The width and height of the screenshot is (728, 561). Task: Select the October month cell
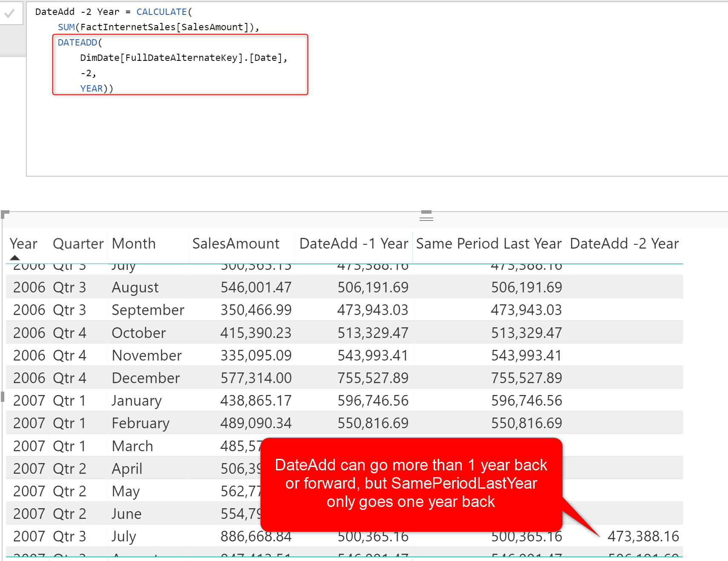click(x=138, y=333)
